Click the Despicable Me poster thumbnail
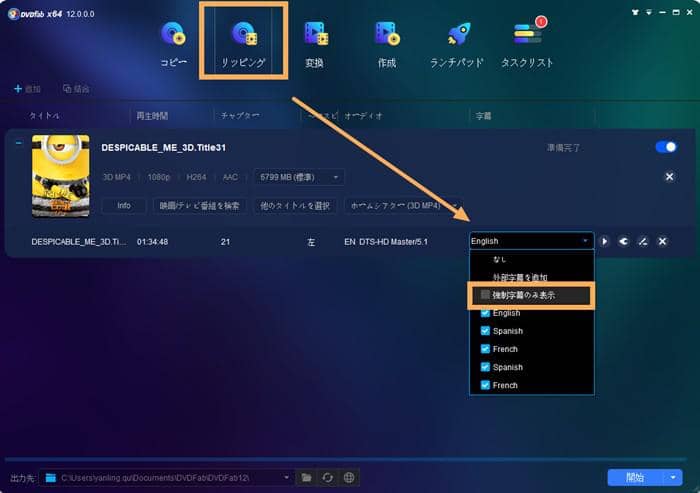This screenshot has height=493, width=700. (x=60, y=176)
